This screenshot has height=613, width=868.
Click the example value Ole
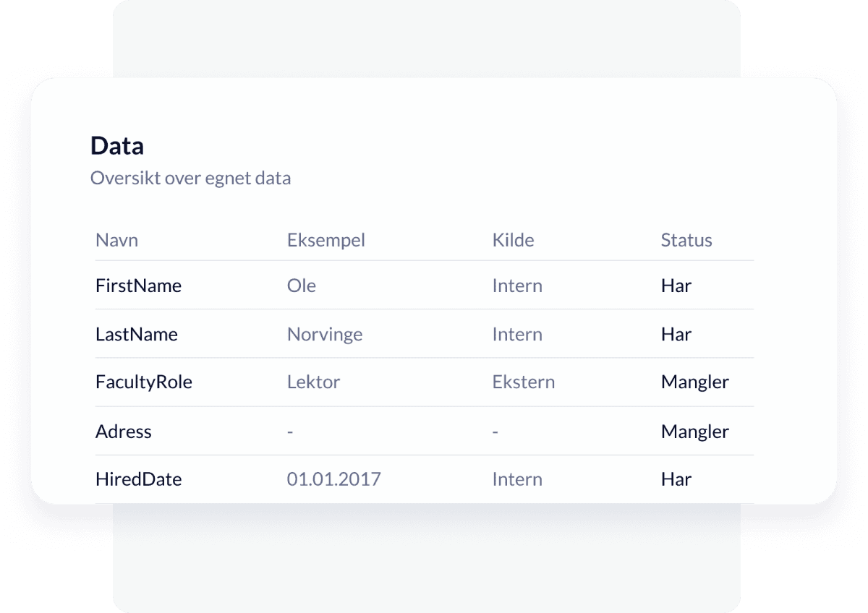(x=301, y=286)
